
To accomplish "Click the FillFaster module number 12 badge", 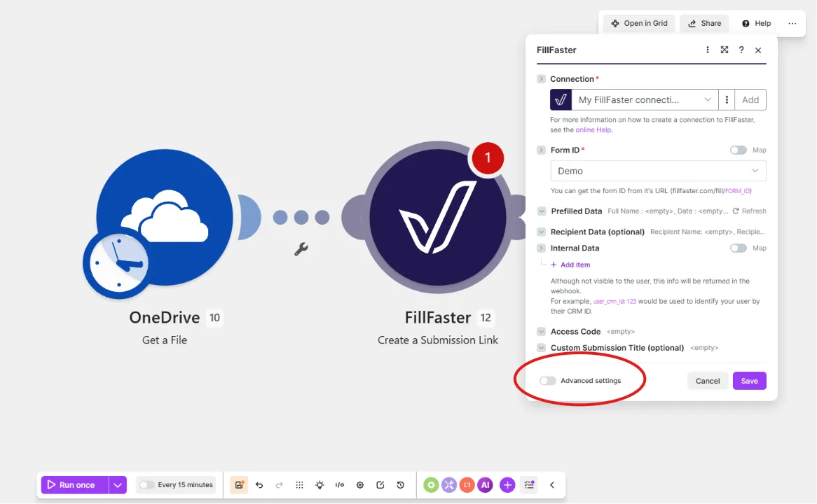I will click(486, 318).
